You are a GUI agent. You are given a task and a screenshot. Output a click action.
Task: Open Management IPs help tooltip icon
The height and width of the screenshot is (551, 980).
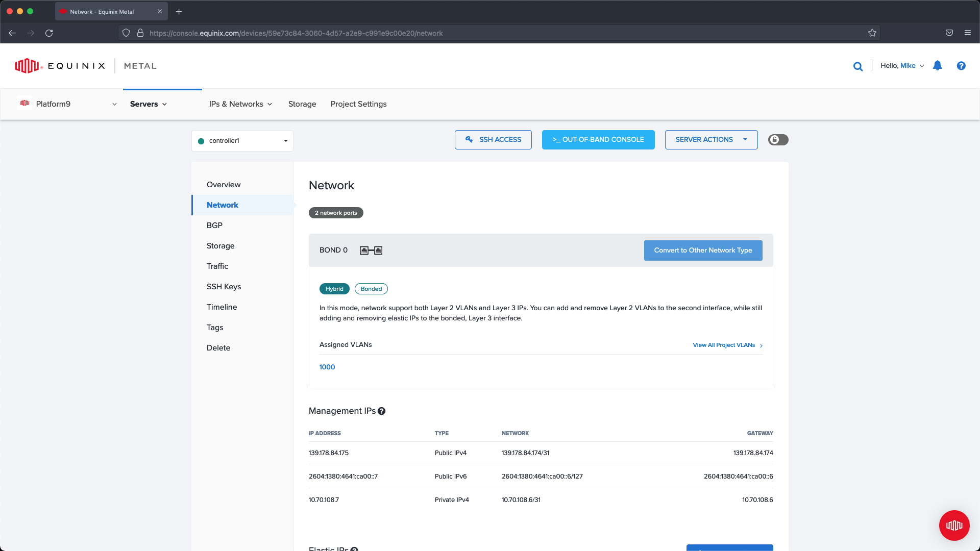point(381,411)
